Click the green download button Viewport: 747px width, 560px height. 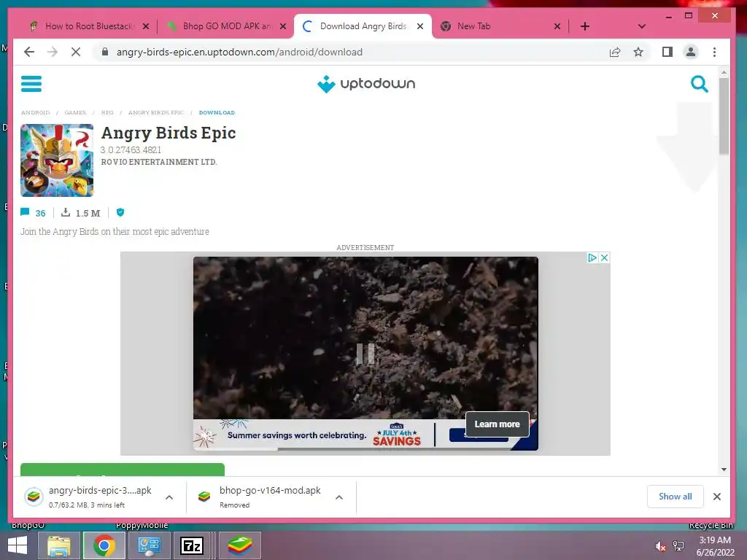point(123,470)
